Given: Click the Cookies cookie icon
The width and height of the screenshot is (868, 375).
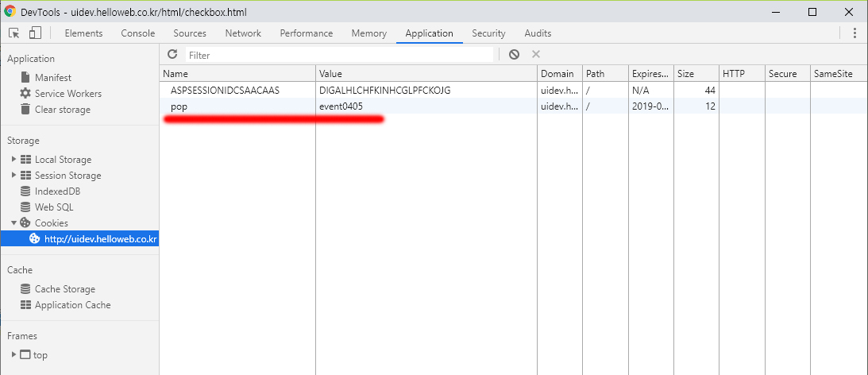Looking at the screenshot, I should tap(25, 222).
